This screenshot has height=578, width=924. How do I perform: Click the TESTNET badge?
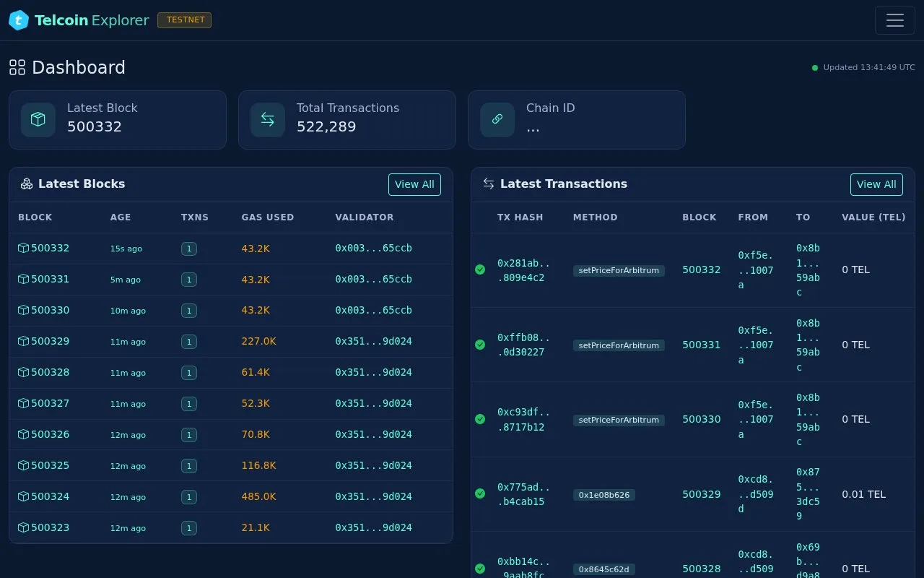185,20
